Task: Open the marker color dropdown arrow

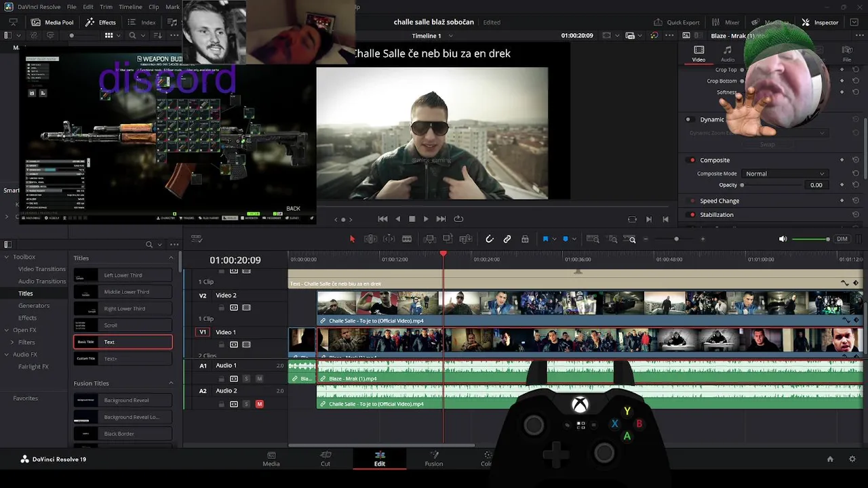Action: (574, 239)
